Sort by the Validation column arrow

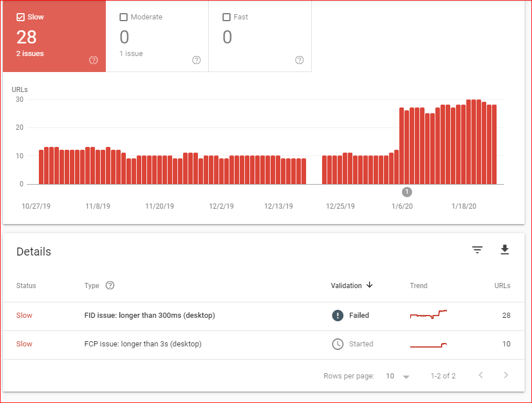(370, 285)
